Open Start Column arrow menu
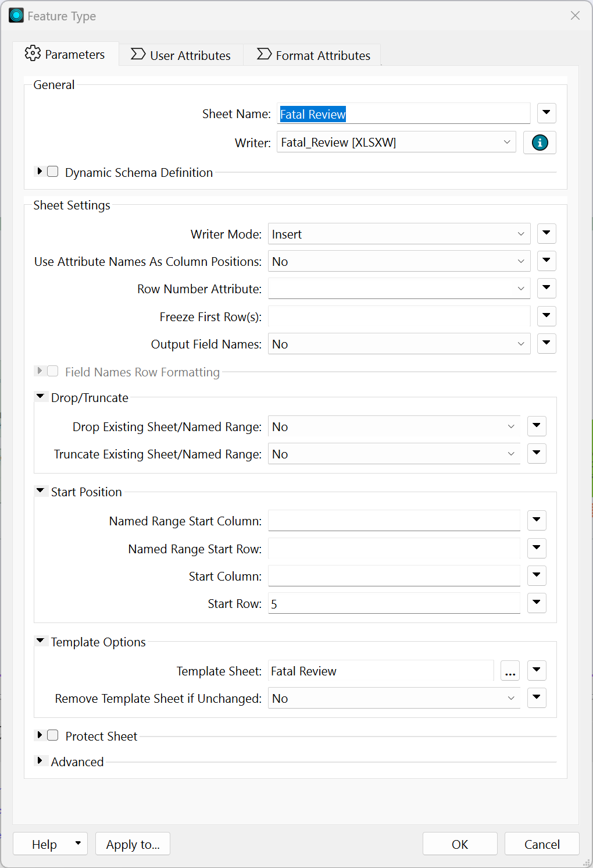The width and height of the screenshot is (593, 868). click(537, 575)
